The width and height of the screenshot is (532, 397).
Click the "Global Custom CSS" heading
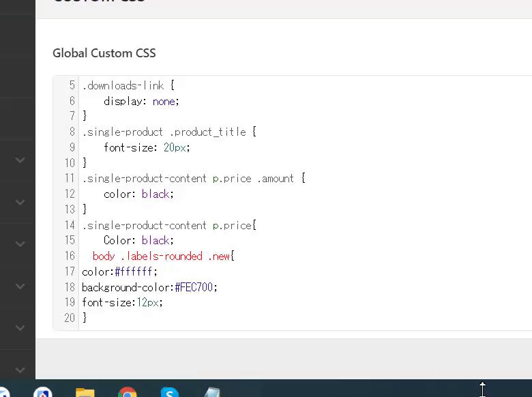(x=104, y=53)
